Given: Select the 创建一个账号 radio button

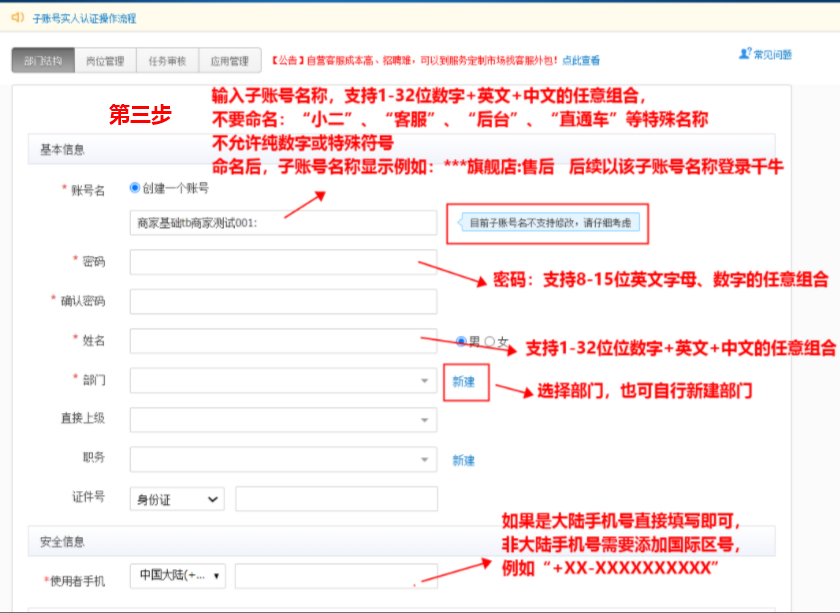Looking at the screenshot, I should 135,187.
